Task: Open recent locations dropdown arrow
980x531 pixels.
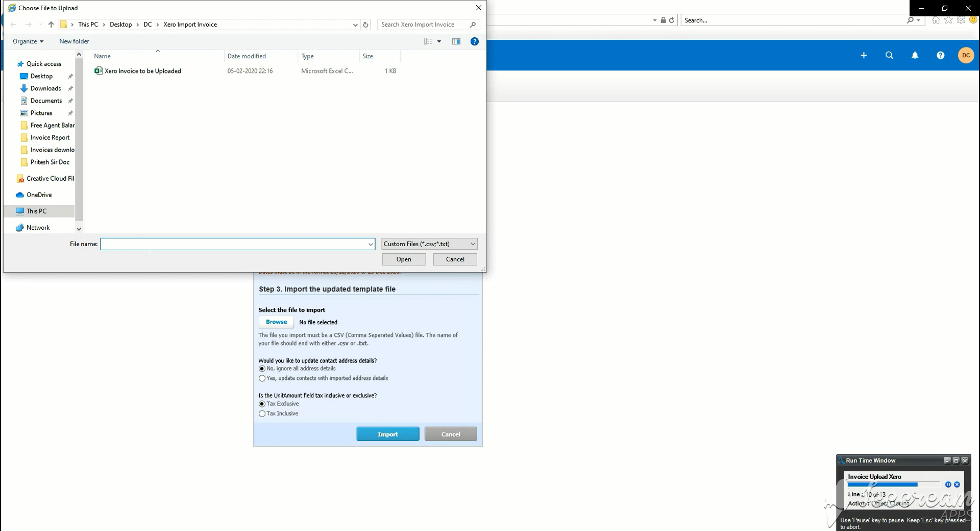Action: (x=40, y=25)
